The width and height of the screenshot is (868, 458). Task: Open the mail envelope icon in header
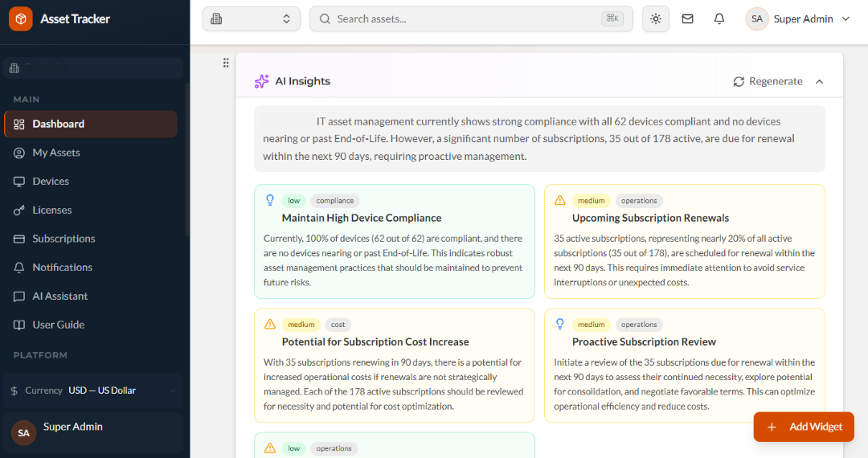point(687,18)
